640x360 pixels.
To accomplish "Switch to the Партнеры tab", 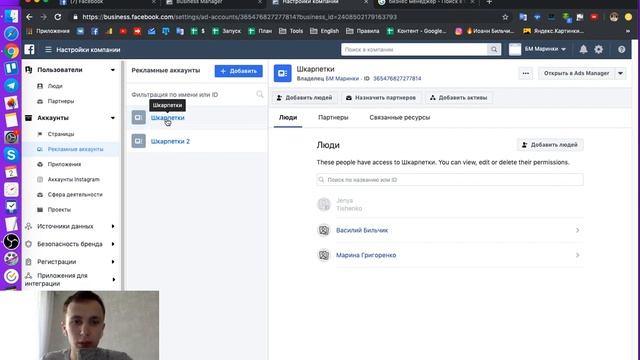I will click(333, 118).
